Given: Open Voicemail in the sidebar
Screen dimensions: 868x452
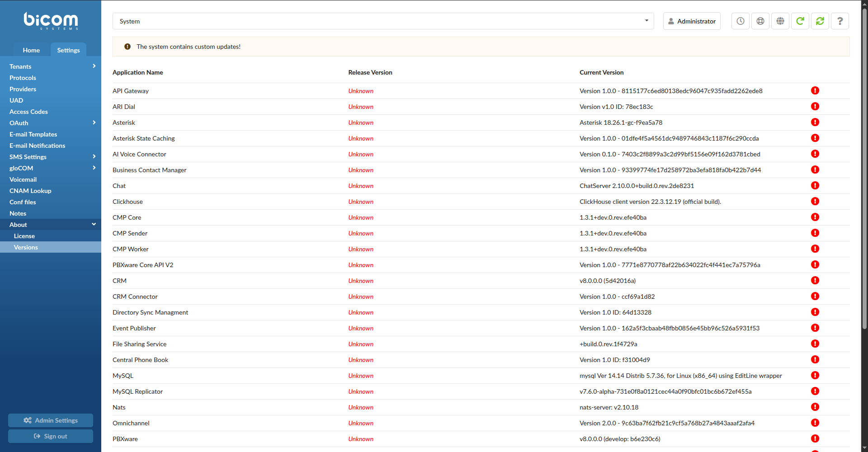Looking at the screenshot, I should pyautogui.click(x=51, y=179).
